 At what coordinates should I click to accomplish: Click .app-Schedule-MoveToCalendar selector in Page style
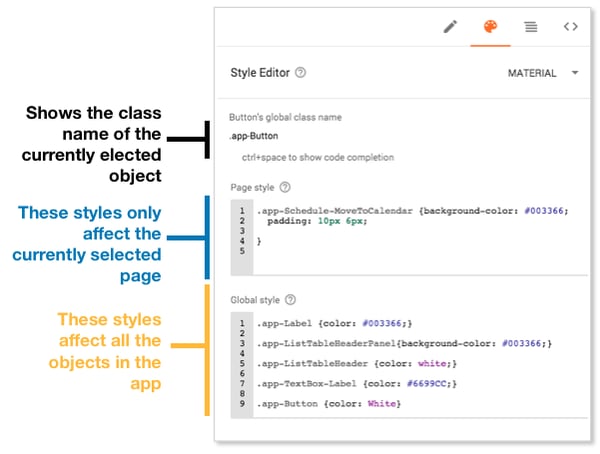335,211
